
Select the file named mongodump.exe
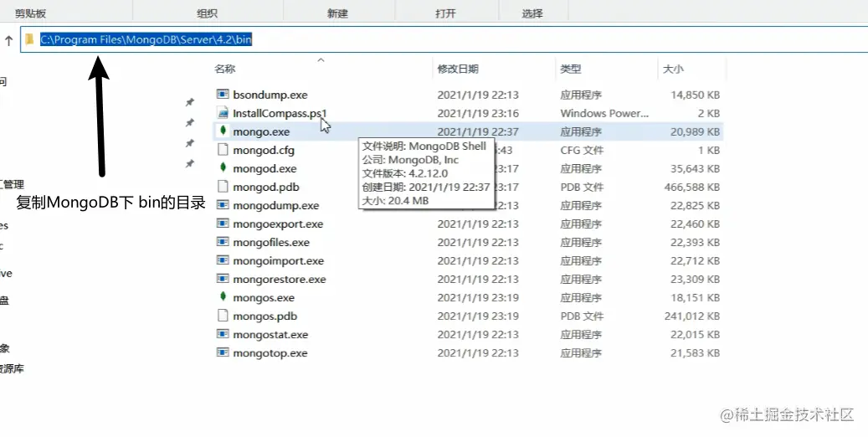pyautogui.click(x=275, y=205)
